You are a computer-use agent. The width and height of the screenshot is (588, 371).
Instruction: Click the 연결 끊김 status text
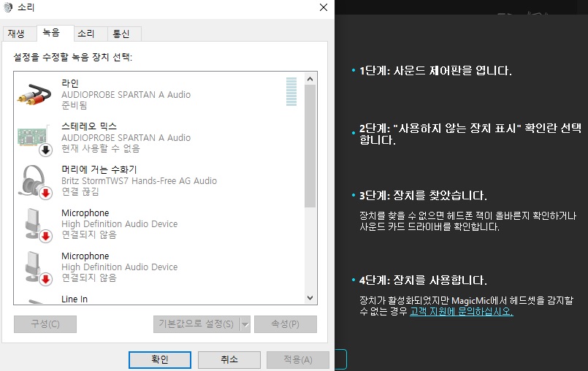click(80, 191)
